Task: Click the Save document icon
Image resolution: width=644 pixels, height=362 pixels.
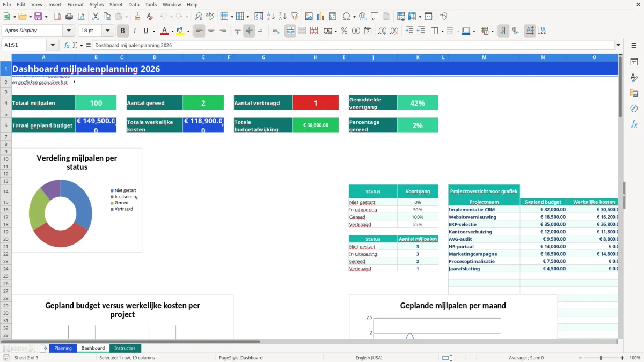Action: coord(38,17)
